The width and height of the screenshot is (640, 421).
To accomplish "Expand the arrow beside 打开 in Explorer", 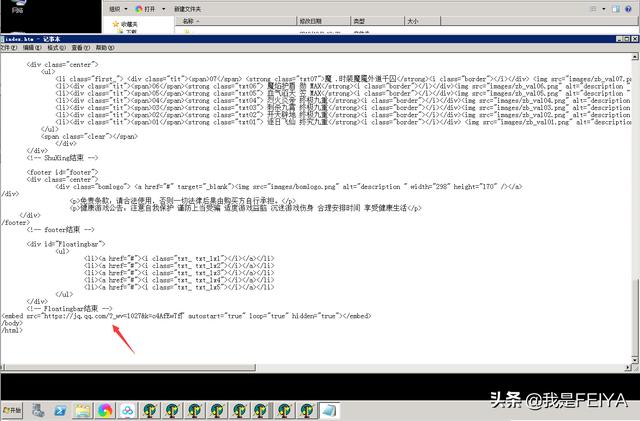I will (164, 9).
